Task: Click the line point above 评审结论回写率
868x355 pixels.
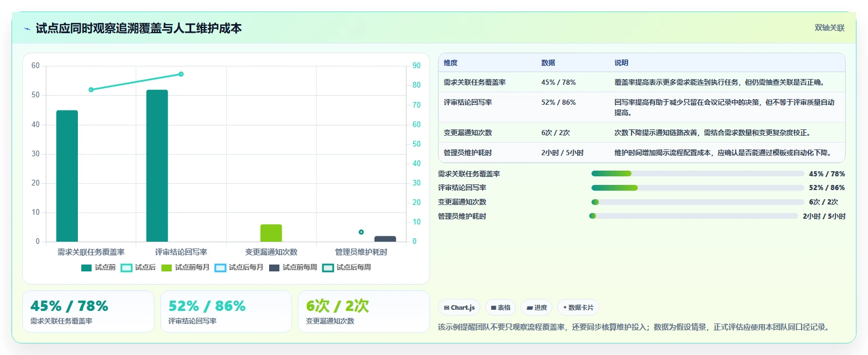Action: coord(181,74)
